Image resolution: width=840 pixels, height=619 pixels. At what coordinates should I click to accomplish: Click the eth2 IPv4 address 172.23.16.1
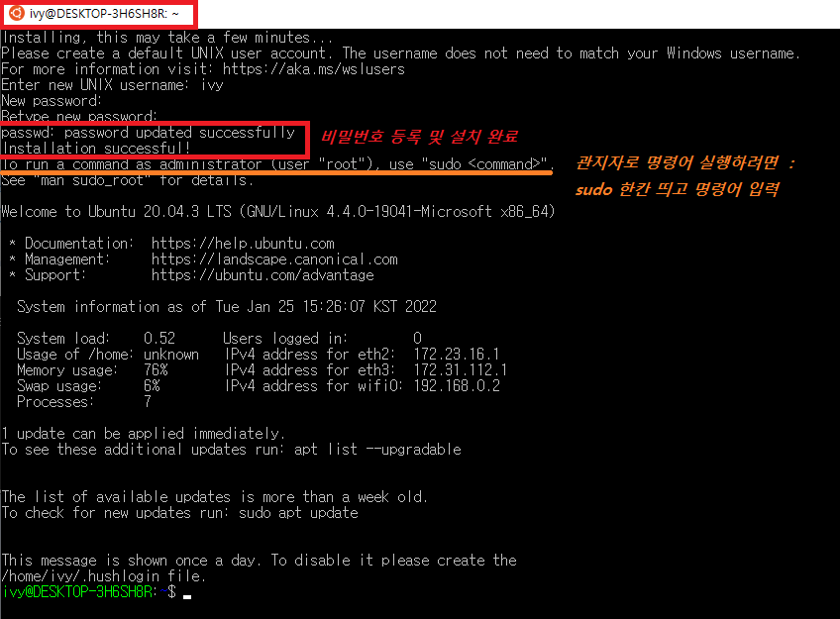457,355
